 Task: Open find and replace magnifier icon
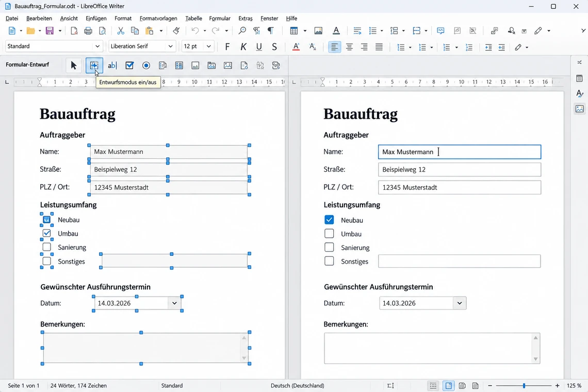[242, 31]
